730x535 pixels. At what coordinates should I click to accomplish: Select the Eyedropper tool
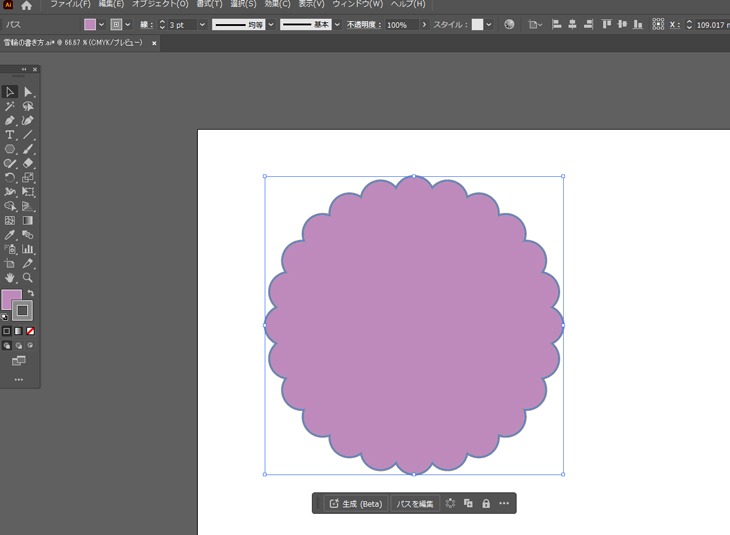[x=10, y=235]
